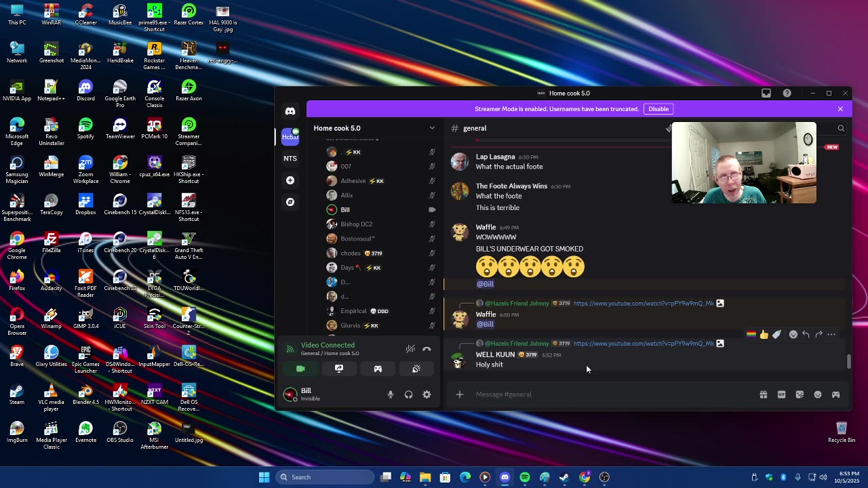Open the GIF picker icon

click(x=781, y=394)
